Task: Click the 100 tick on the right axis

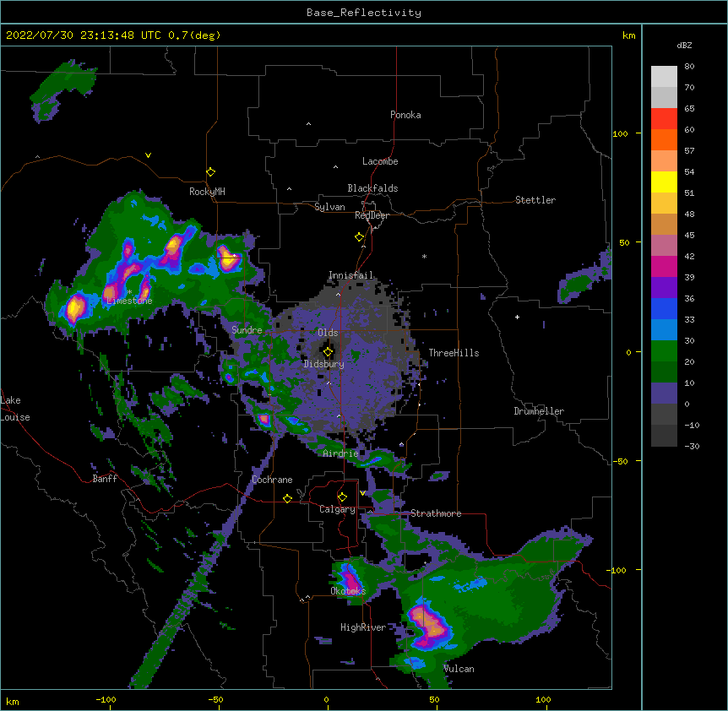Action: coord(620,133)
